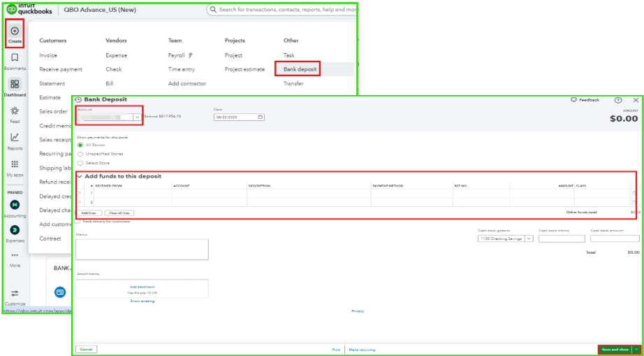
Task: Open Bookmarks from the left sidebar
Action: [15, 58]
